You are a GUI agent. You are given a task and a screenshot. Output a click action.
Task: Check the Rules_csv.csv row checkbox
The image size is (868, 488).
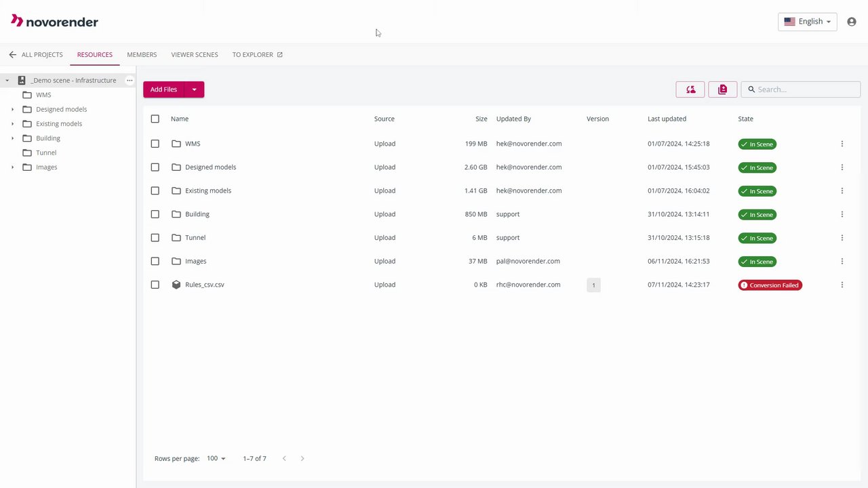click(x=155, y=285)
